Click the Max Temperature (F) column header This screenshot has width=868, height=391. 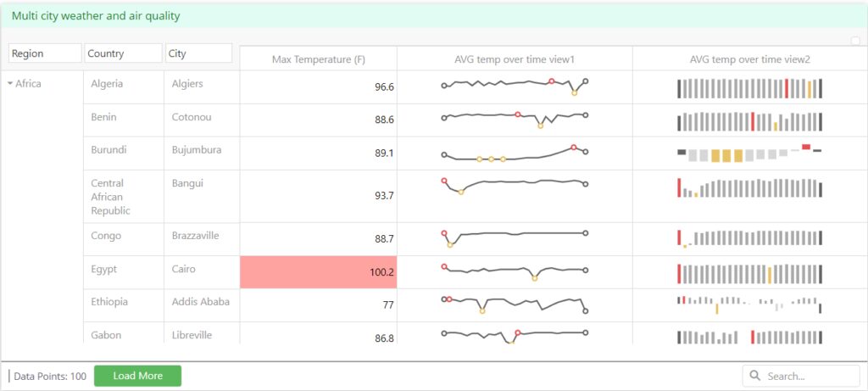pyautogui.click(x=319, y=59)
